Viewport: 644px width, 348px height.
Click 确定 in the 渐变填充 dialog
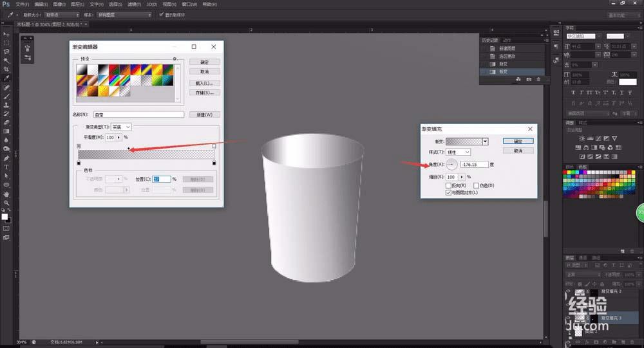tap(518, 141)
